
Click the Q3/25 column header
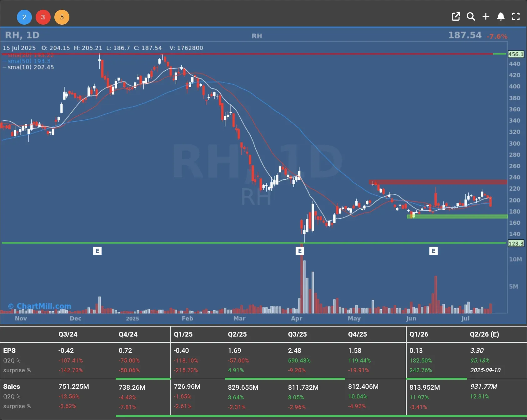point(297,334)
